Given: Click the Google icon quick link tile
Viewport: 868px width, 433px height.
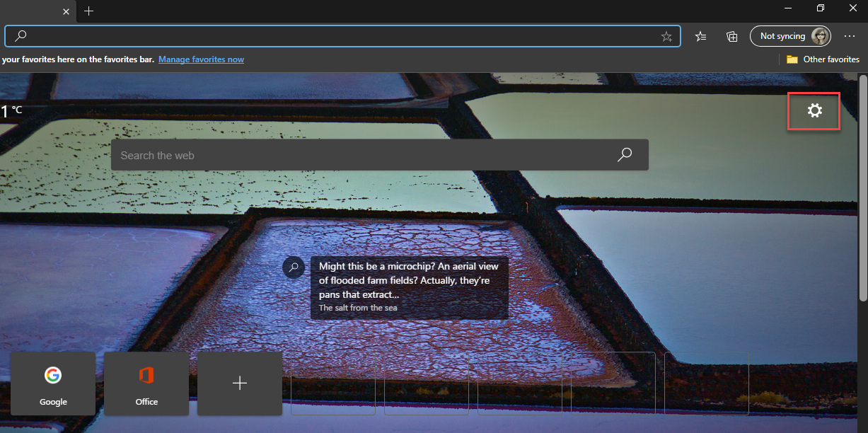Looking at the screenshot, I should click(x=53, y=383).
